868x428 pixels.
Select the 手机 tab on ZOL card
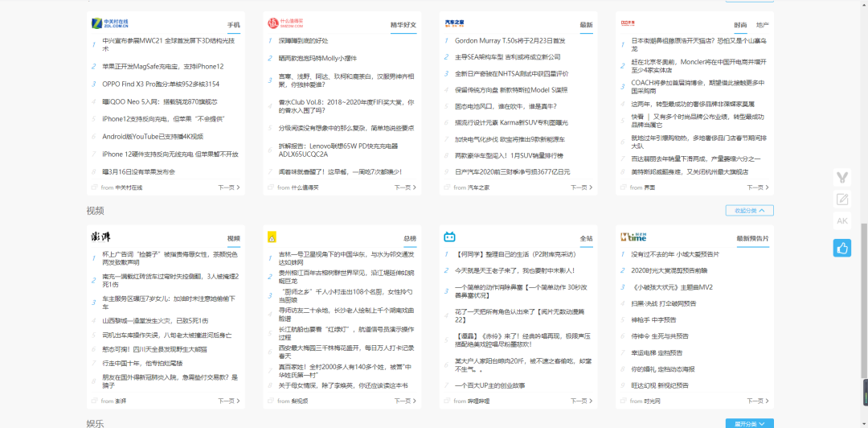(234, 26)
